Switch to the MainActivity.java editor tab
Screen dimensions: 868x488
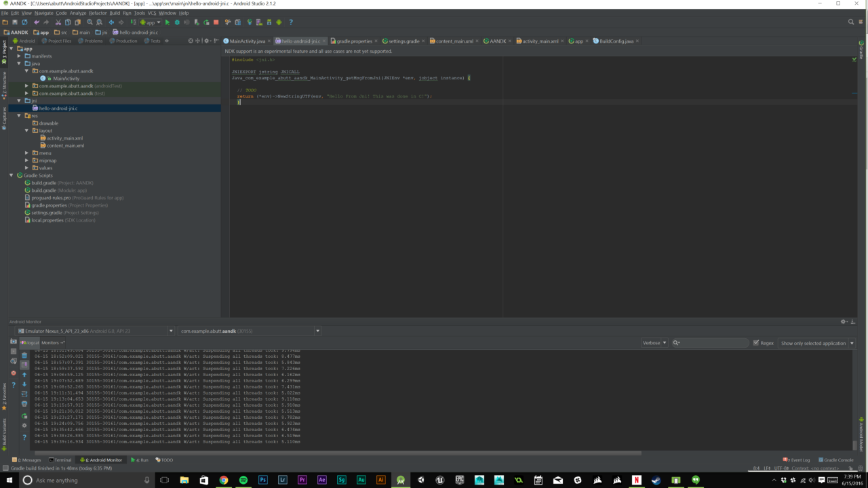pos(247,41)
